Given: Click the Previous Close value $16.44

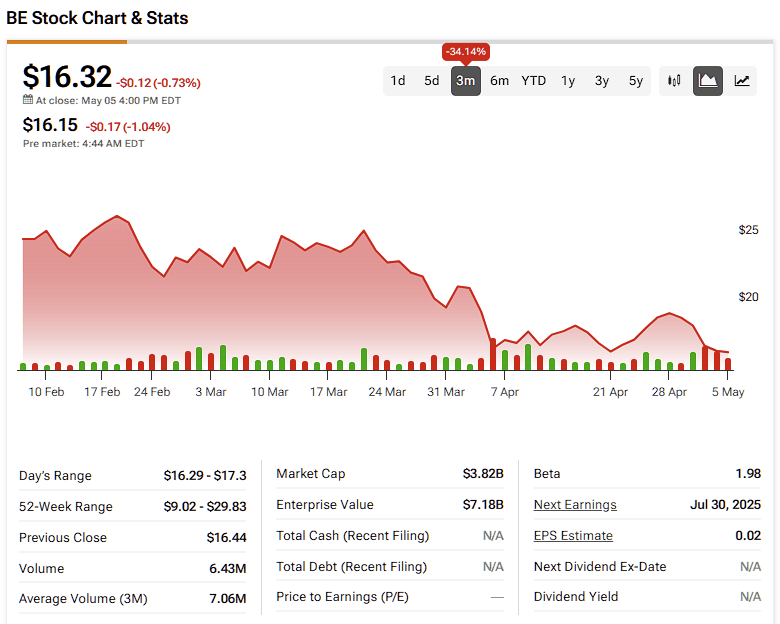Looking at the screenshot, I should pyautogui.click(x=226, y=537).
